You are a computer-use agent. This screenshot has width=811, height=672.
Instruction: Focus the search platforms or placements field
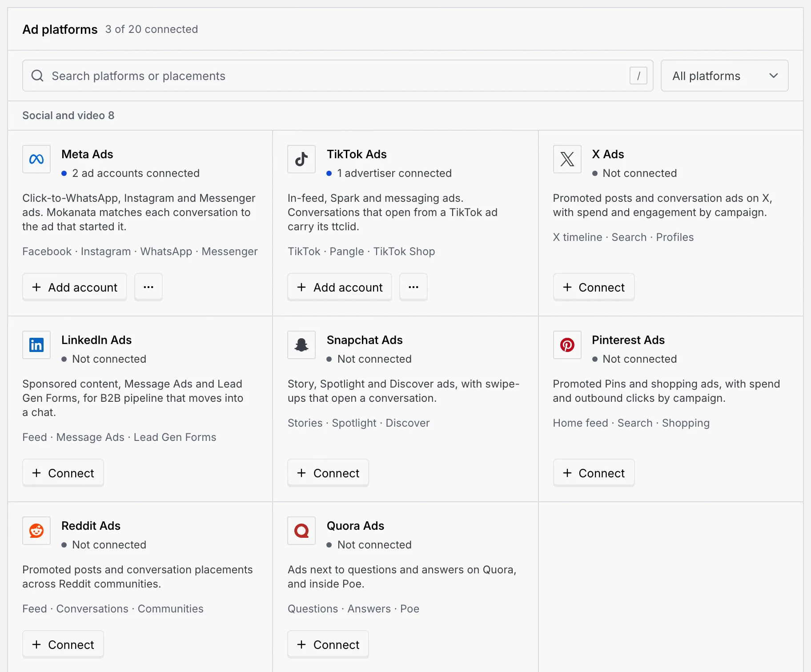pyautogui.click(x=337, y=76)
